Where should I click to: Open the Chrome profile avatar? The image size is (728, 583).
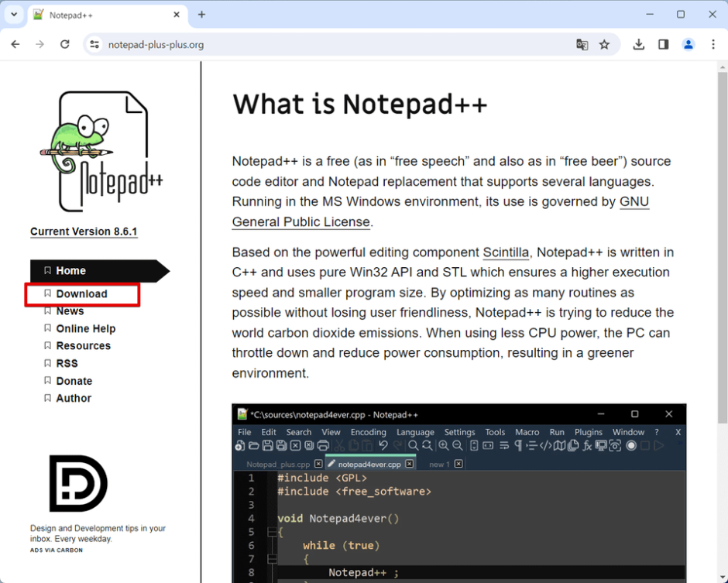688,45
